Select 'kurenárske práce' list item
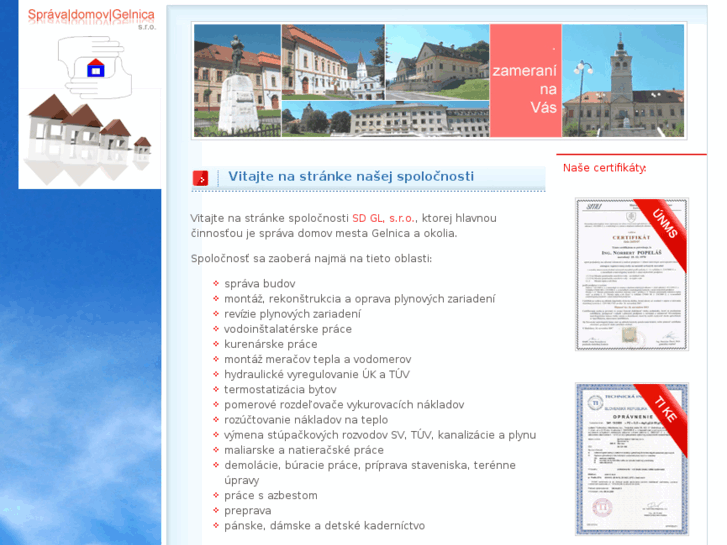Viewport: 727px width, 545px height. click(271, 345)
